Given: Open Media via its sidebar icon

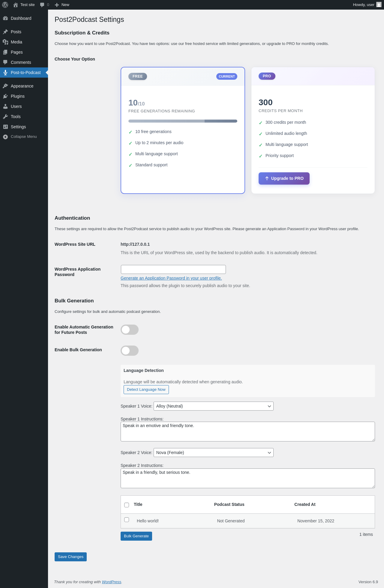Looking at the screenshot, I should point(5,42).
